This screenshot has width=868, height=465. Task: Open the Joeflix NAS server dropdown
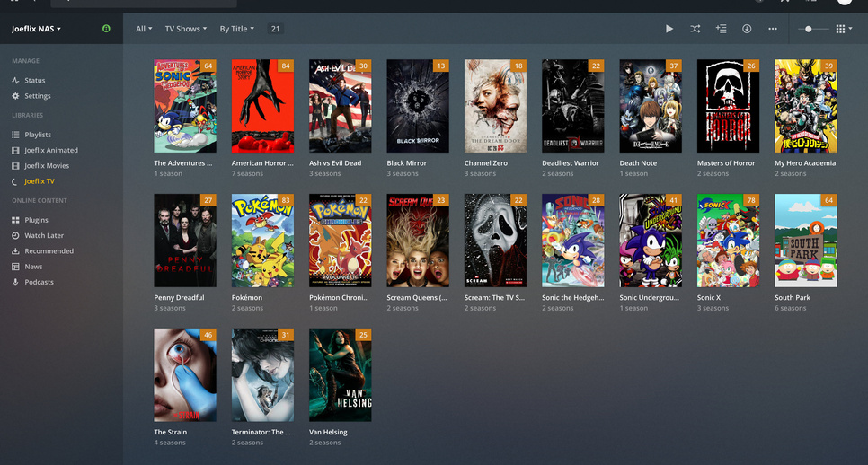(37, 29)
